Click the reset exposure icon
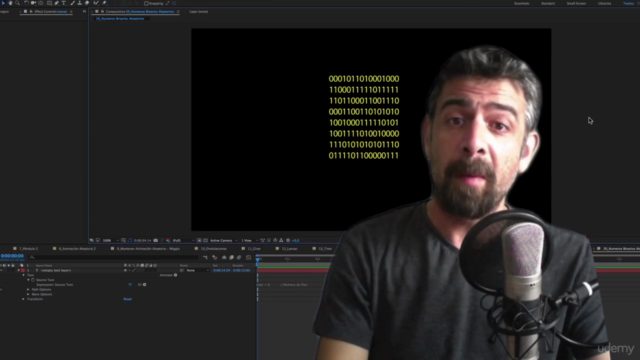The width and height of the screenshot is (640, 360). [x=288, y=240]
